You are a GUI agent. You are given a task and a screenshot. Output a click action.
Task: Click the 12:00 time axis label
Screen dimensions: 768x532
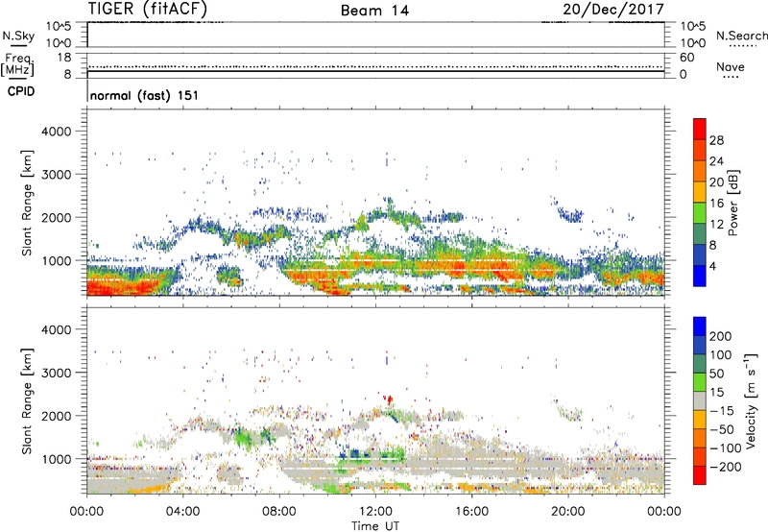click(x=375, y=512)
